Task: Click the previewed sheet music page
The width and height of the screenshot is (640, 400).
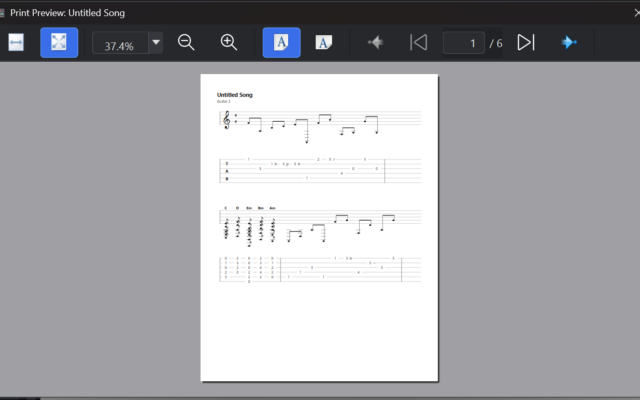Action: pos(319,228)
